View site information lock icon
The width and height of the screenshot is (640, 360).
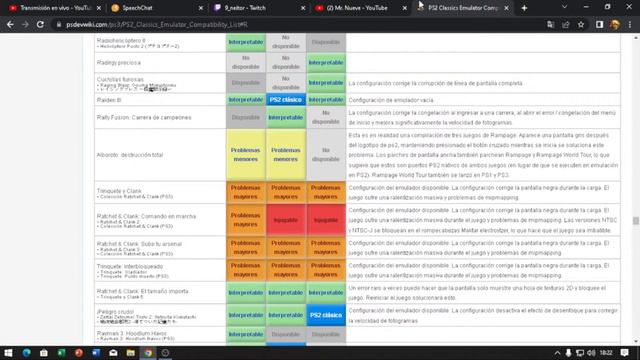pos(59,24)
